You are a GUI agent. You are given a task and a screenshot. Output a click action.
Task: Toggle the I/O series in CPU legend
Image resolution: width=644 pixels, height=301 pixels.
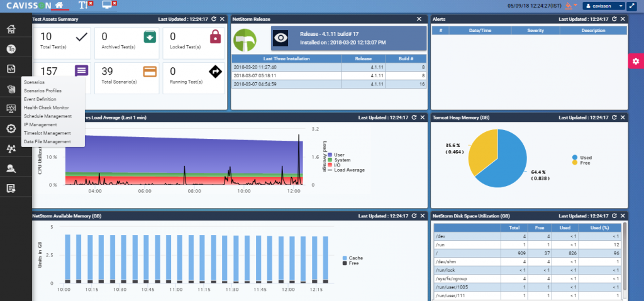(334, 165)
